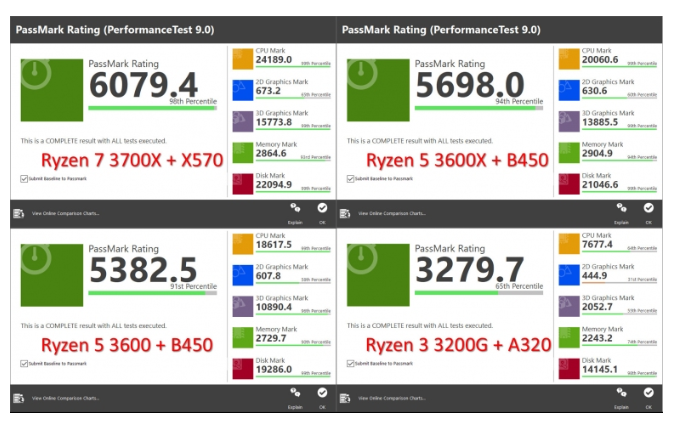The image size is (674, 422).
Task: Click the large PassMark score 3279.7
Action: (x=470, y=270)
